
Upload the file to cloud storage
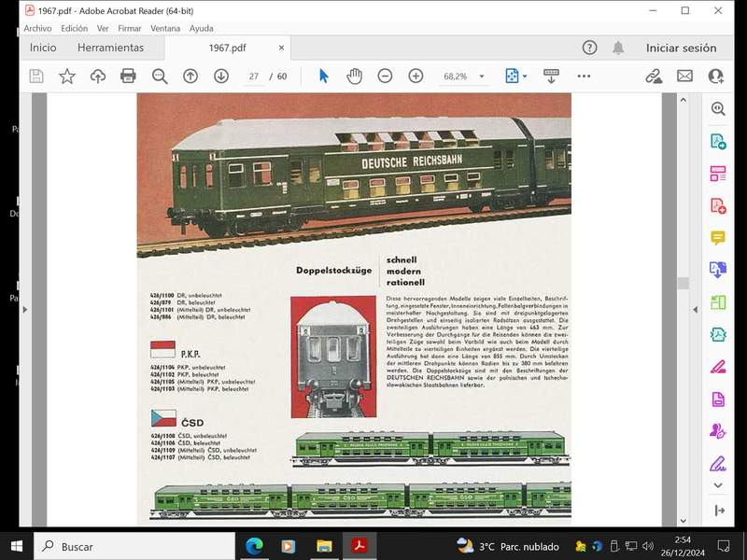coord(98,77)
